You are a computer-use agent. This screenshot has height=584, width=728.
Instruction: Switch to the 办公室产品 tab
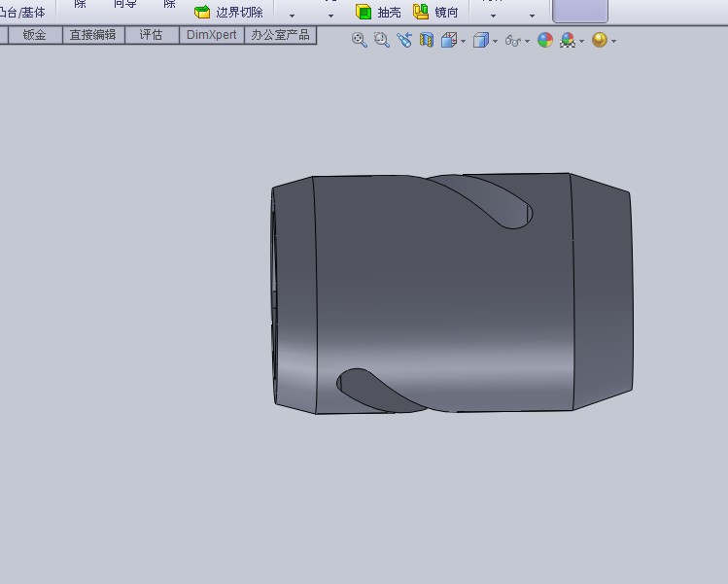[x=281, y=35]
